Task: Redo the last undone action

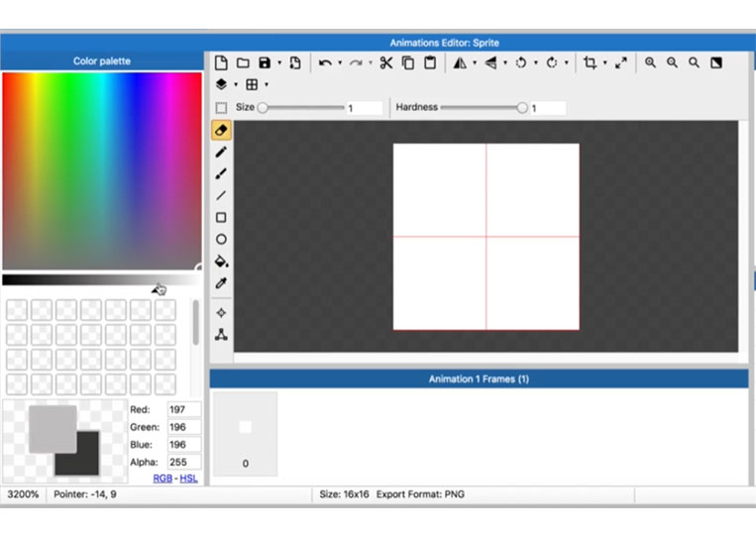Action: (x=356, y=62)
